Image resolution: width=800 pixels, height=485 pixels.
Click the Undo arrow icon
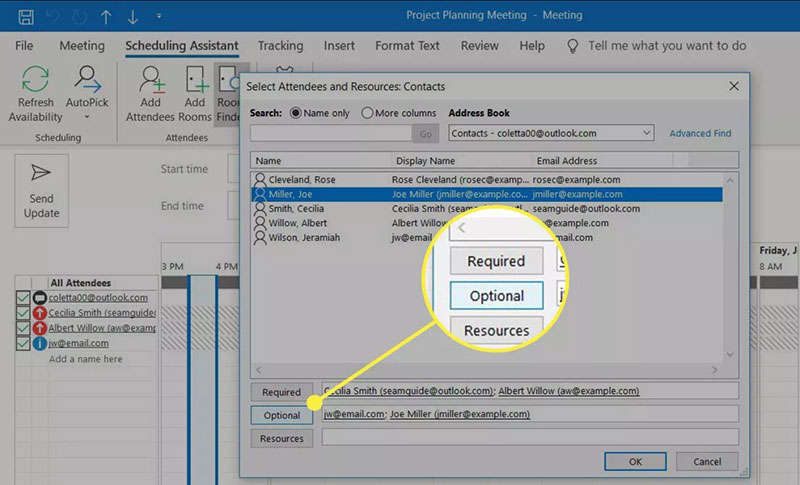point(53,17)
